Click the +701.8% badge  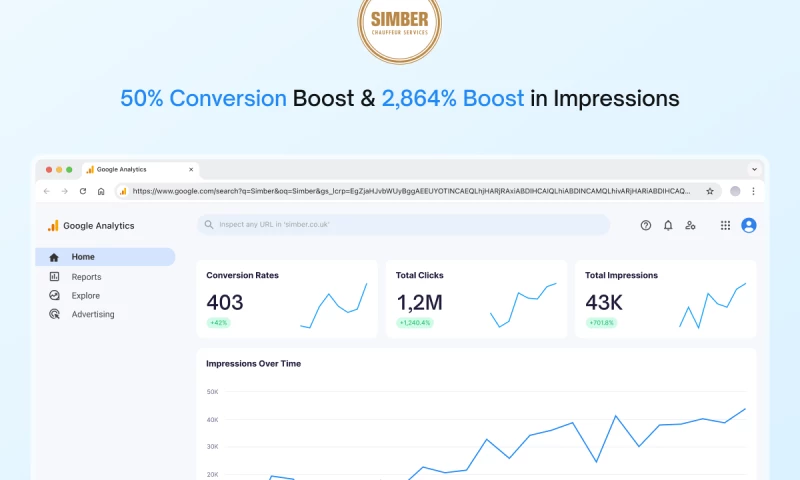(601, 323)
